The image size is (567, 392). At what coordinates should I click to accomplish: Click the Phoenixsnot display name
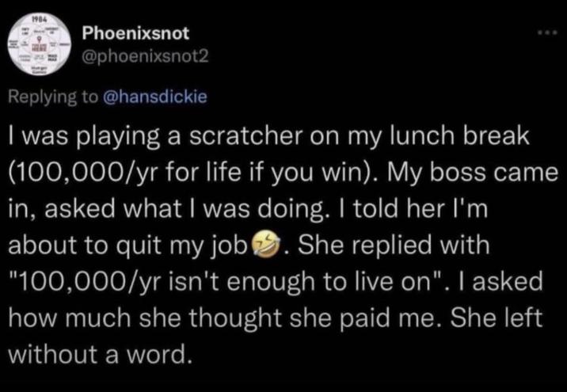coord(134,35)
